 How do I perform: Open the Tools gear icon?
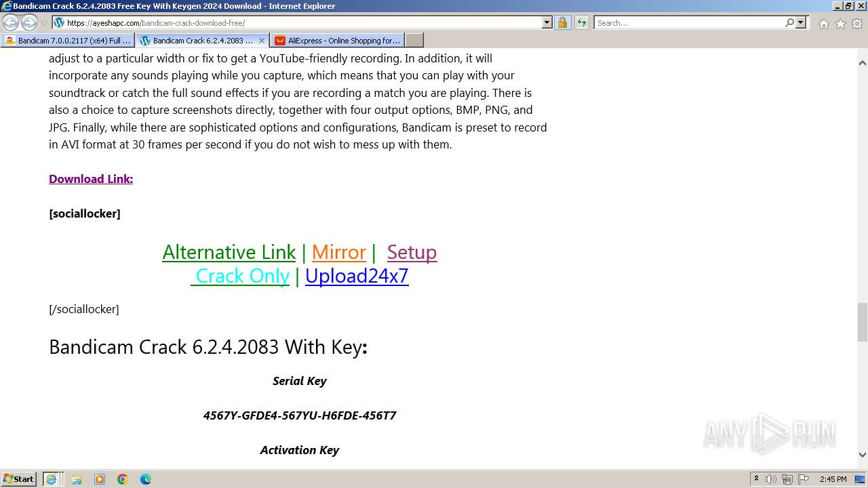857,24
